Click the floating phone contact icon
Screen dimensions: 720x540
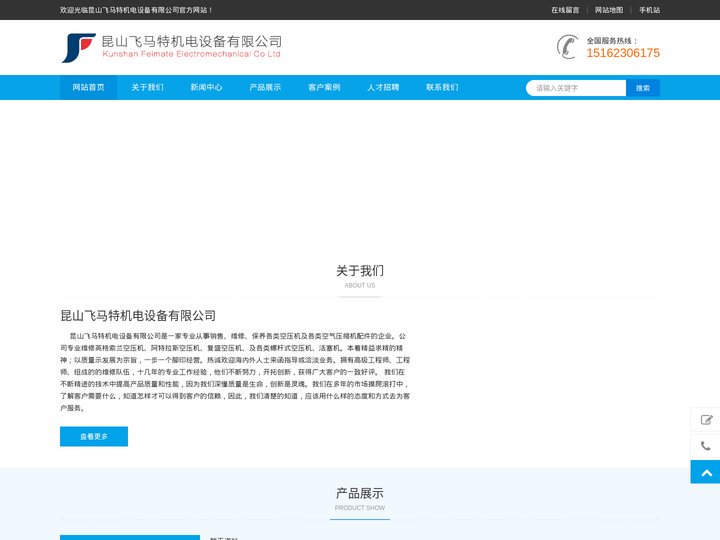pyautogui.click(x=706, y=446)
